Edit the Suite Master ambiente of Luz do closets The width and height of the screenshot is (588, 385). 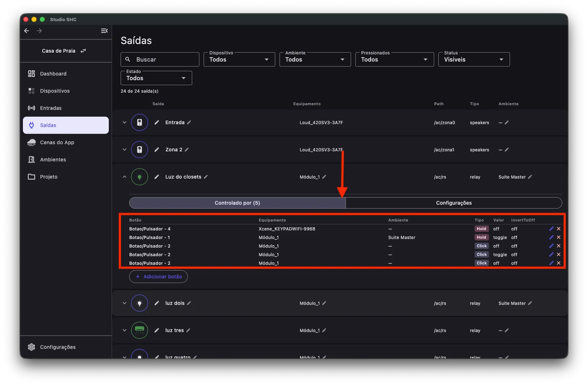530,177
